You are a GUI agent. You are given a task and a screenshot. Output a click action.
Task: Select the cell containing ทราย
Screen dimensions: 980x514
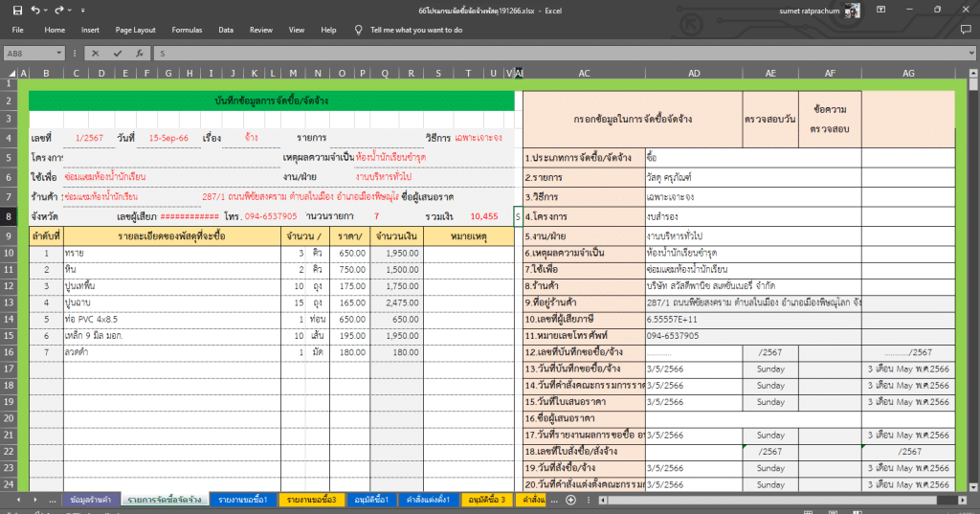click(x=172, y=254)
